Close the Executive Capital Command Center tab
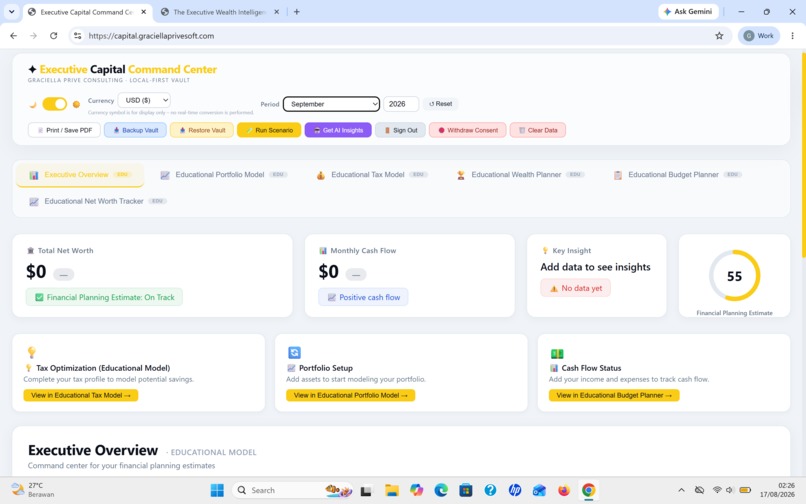The height and width of the screenshot is (504, 806). (x=143, y=12)
